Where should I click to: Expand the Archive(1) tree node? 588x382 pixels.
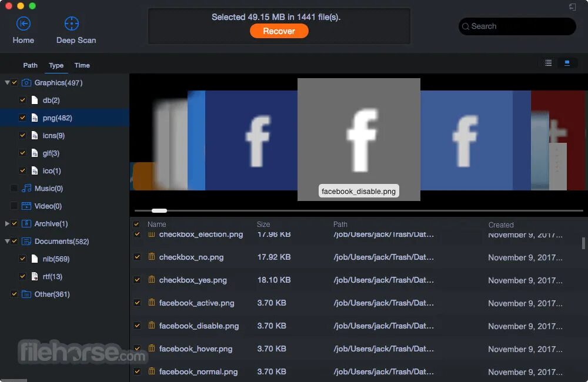[7, 223]
